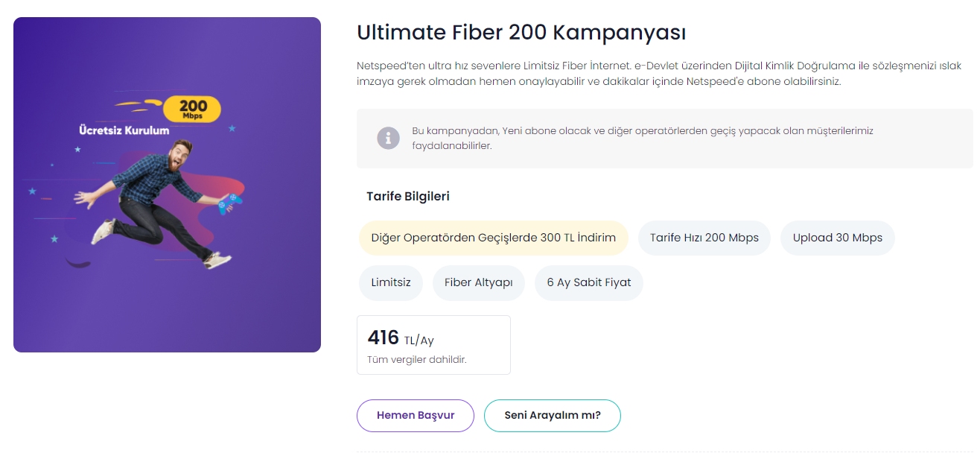Screen dimensions: 980x456
Task: Click the Tüm vergiler dahildir note
Action: [x=416, y=360]
